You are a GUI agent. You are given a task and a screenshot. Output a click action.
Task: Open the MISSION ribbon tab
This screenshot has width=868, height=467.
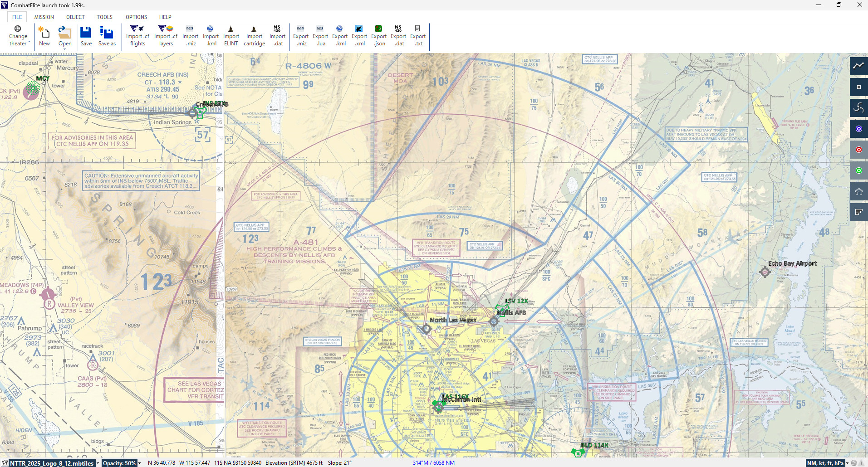click(44, 17)
